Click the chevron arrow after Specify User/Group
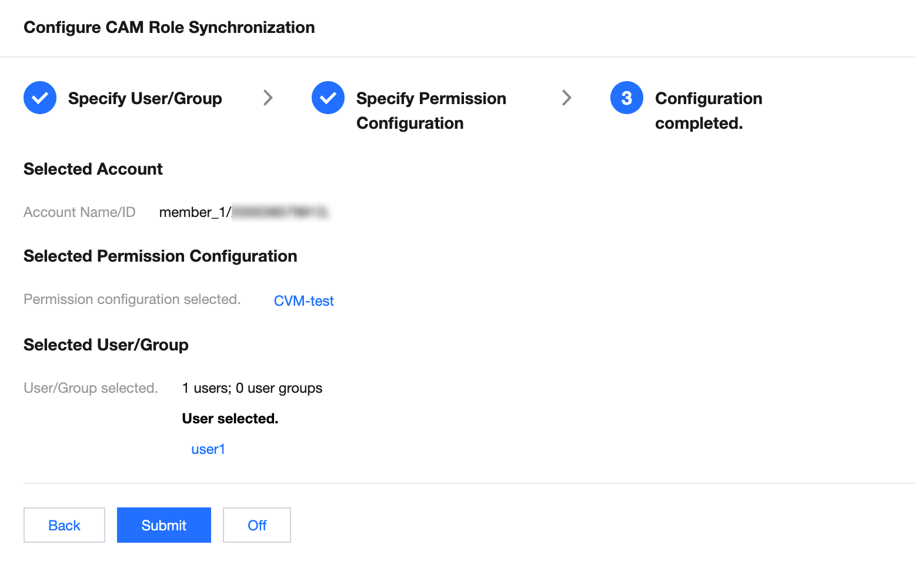 click(x=268, y=98)
